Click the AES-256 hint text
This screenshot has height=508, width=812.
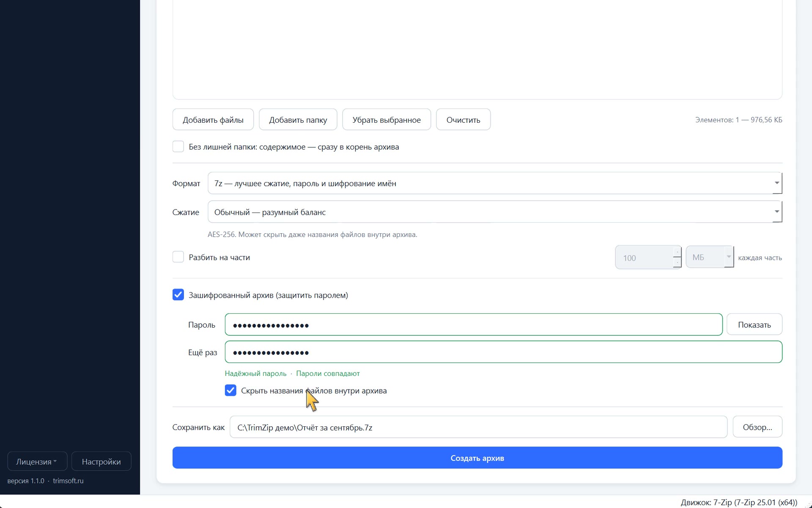click(x=312, y=235)
